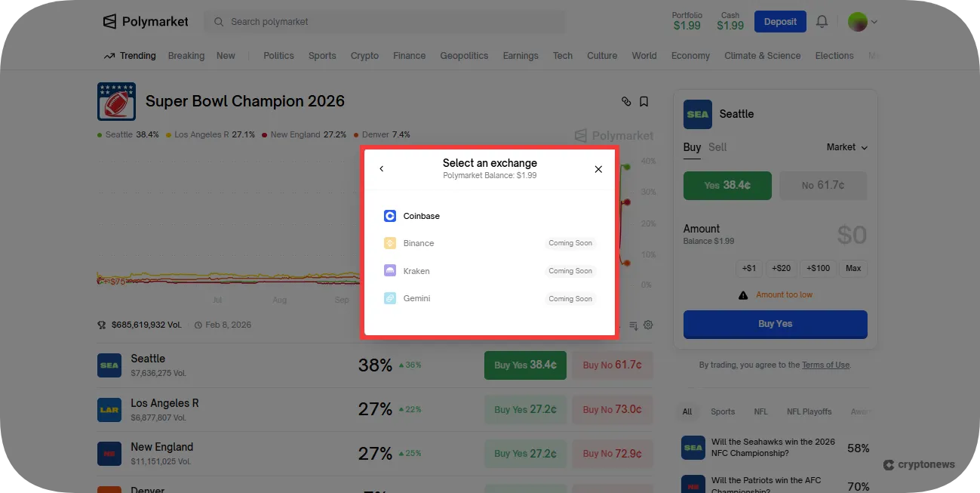Image resolution: width=980 pixels, height=493 pixels.
Task: Click the Coinbase exchange icon
Action: pos(389,216)
